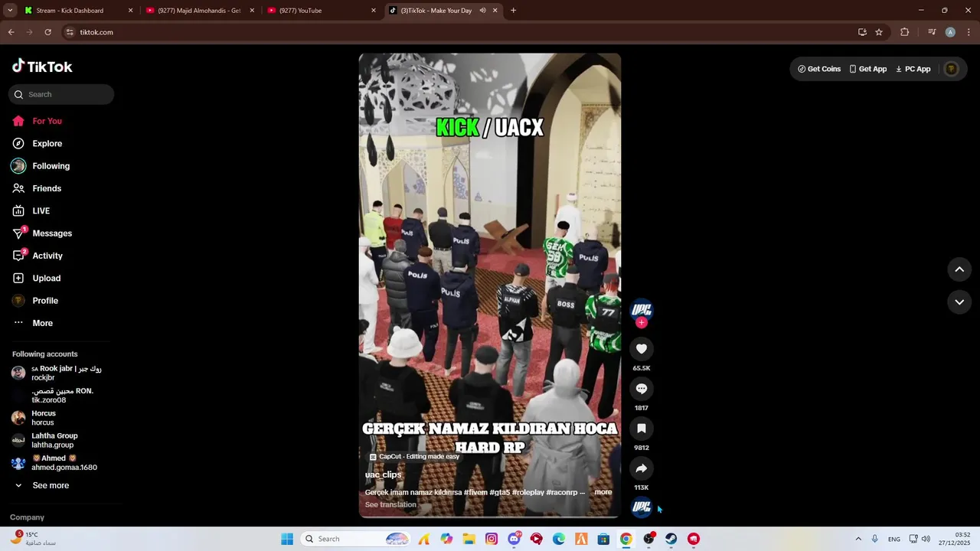Image resolution: width=980 pixels, height=551 pixels.
Task: Switch to Majid Almohandis YouTube tab
Action: tap(199, 11)
